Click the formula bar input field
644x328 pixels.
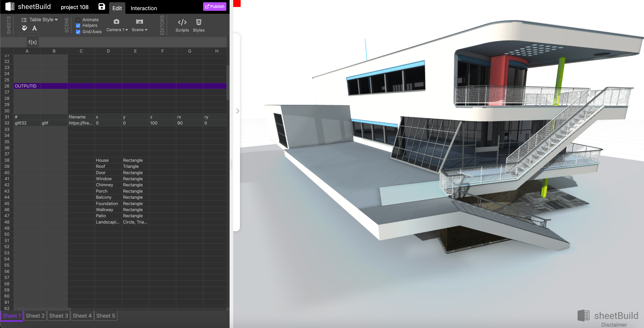click(x=132, y=42)
